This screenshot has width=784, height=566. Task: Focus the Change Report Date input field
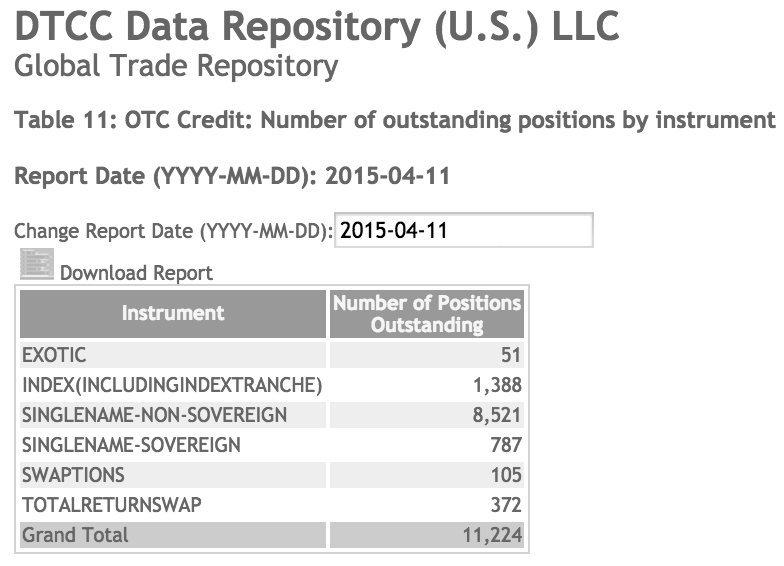[x=464, y=230]
